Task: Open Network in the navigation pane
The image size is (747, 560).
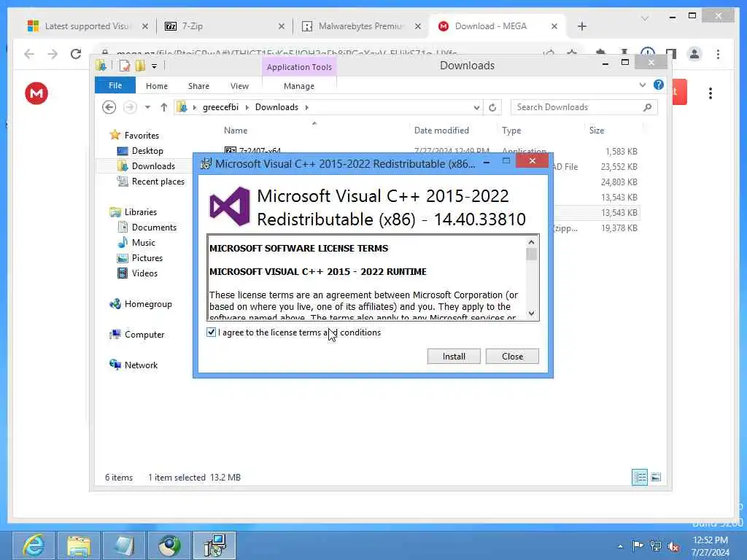Action: (141, 365)
